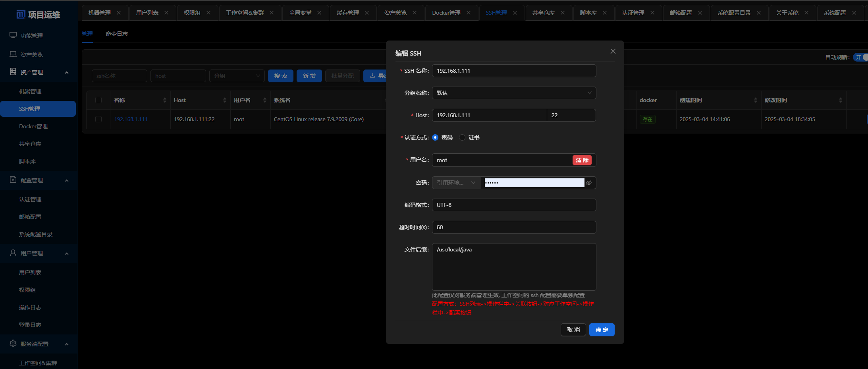The image size is (868, 369).
Task: Toggle the 自动刷新 switch
Action: point(861,57)
